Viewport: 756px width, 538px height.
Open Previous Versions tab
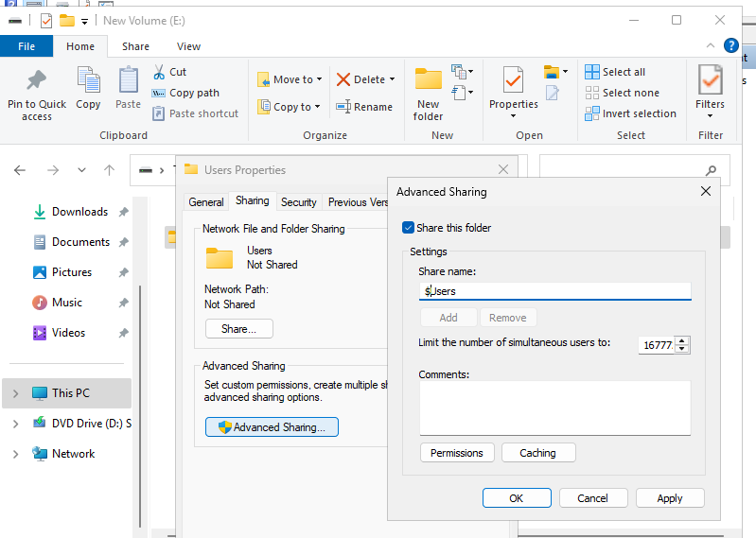357,202
